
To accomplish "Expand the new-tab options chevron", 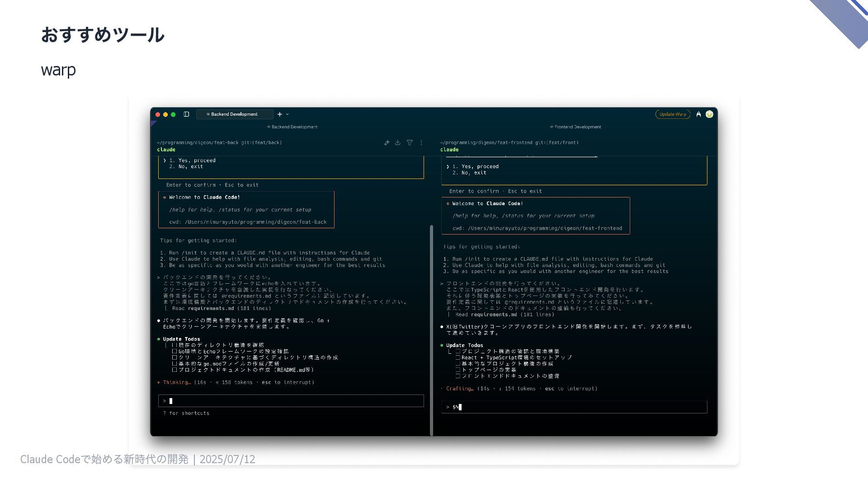I will 287,114.
